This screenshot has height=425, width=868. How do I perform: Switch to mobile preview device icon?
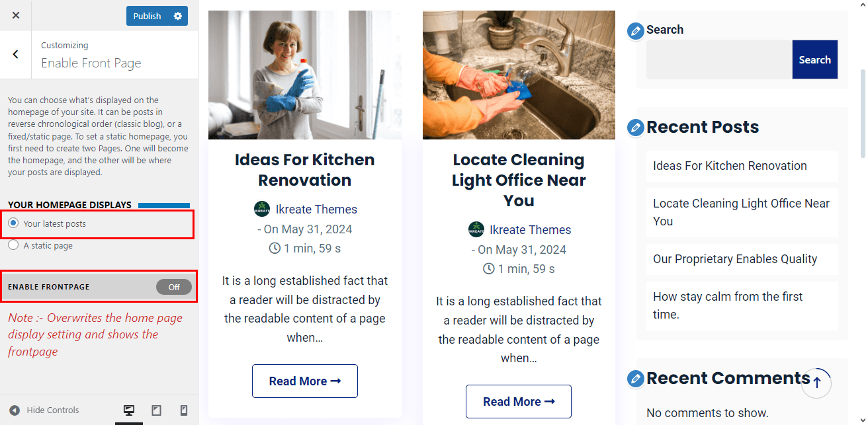184,410
